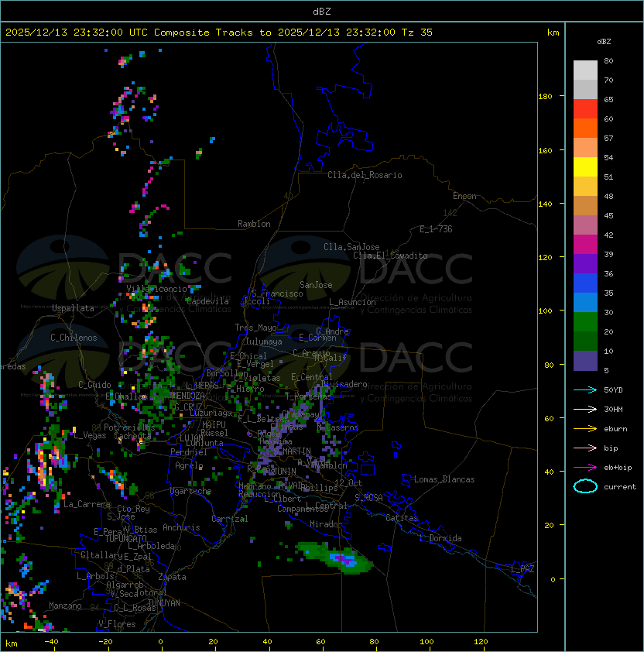The width and height of the screenshot is (644, 652).
Task: Click the white 30HM arrow in legend
Action: pos(585,410)
